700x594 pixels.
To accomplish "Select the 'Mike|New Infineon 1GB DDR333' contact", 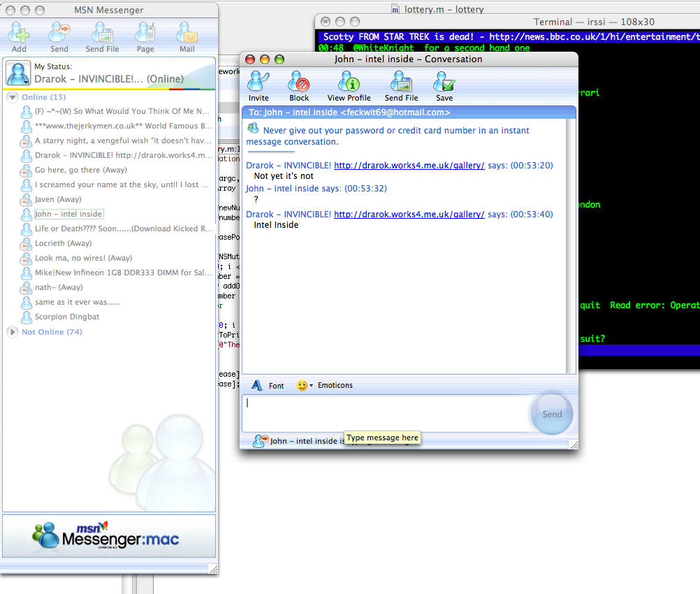I will [x=123, y=273].
